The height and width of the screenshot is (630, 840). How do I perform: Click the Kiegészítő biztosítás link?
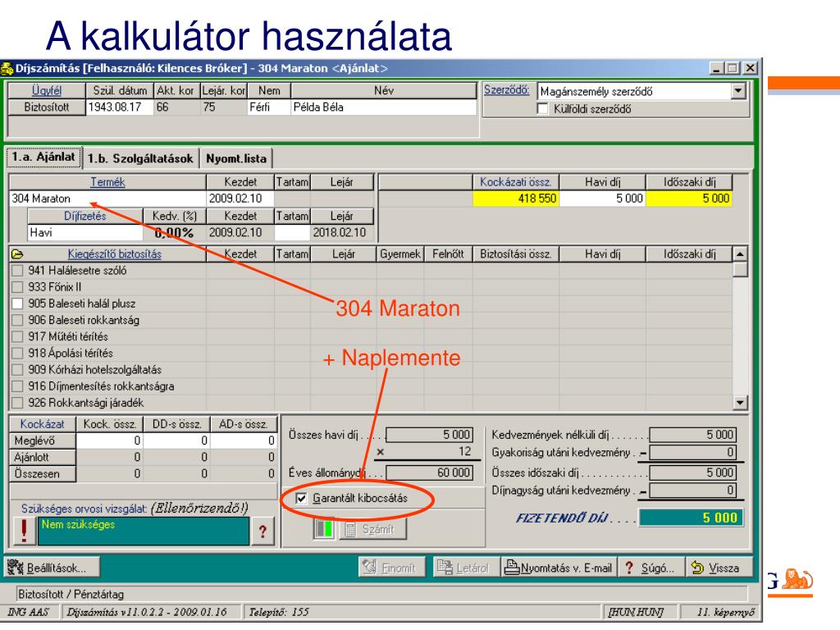point(115,254)
